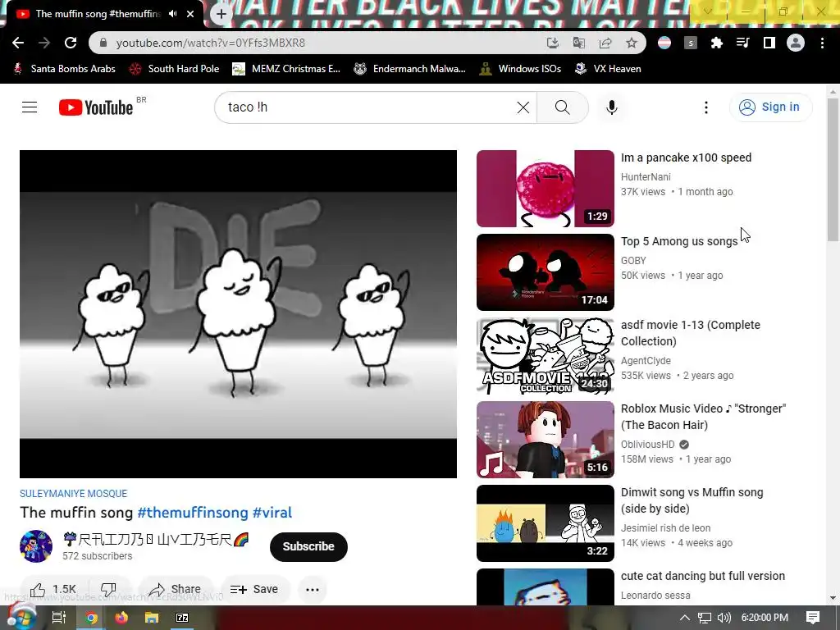Save the video to a playlist
Screen dimensions: 840x630
(x=254, y=589)
